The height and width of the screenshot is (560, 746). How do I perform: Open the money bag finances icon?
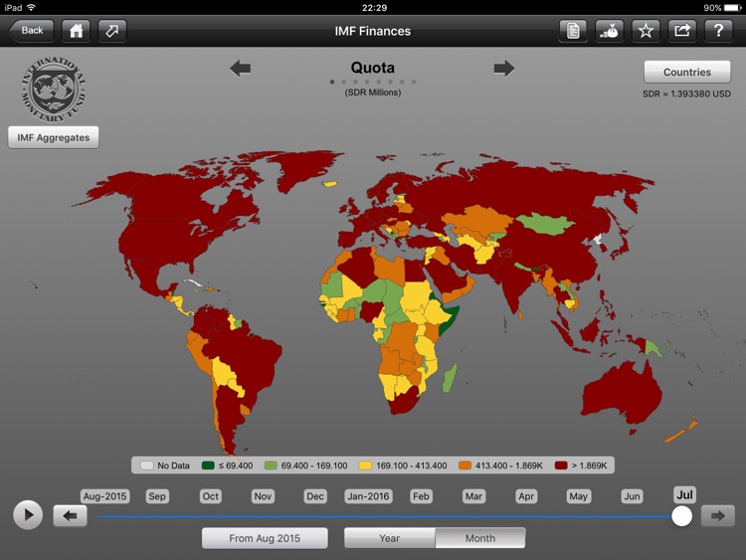[x=610, y=31]
